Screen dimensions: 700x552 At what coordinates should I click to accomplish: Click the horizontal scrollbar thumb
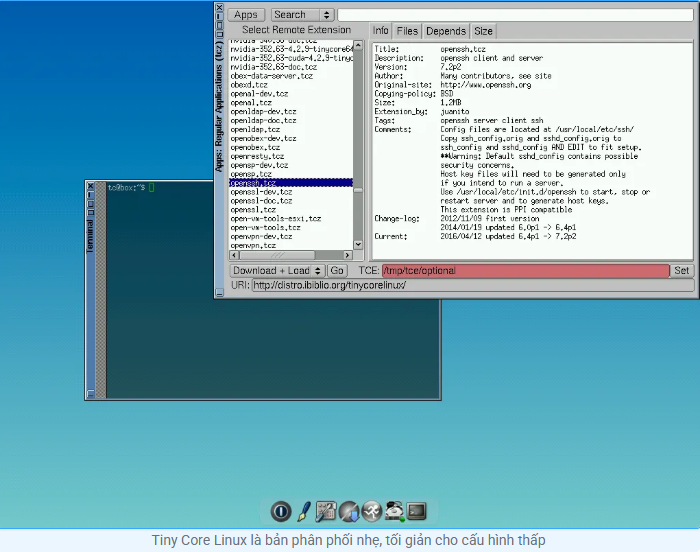point(277,255)
